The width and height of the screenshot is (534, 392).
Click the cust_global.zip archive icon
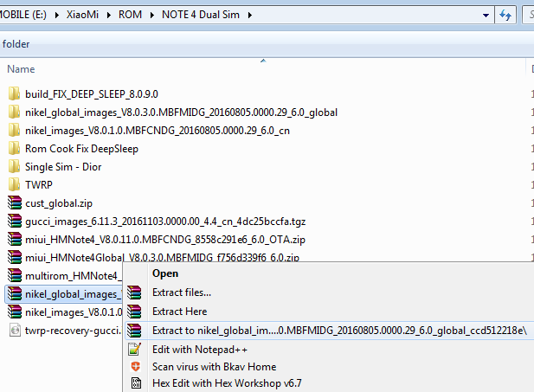[x=15, y=202]
